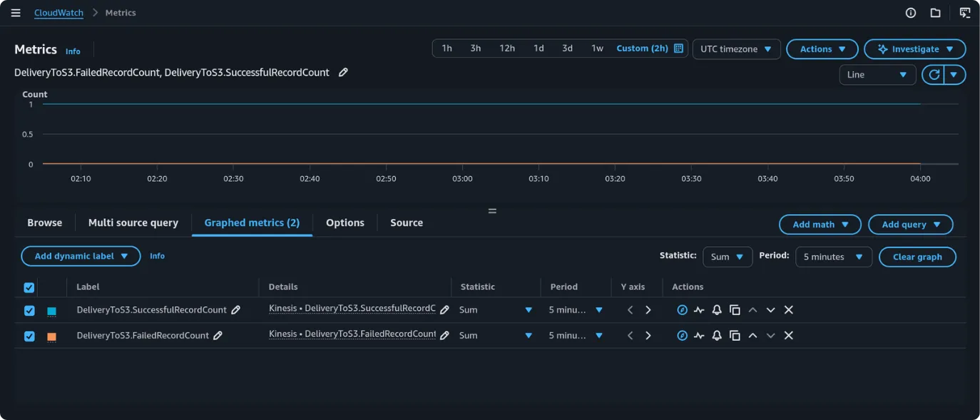
Task: Expand the refresh options arrow
Action: pyautogui.click(x=955, y=74)
